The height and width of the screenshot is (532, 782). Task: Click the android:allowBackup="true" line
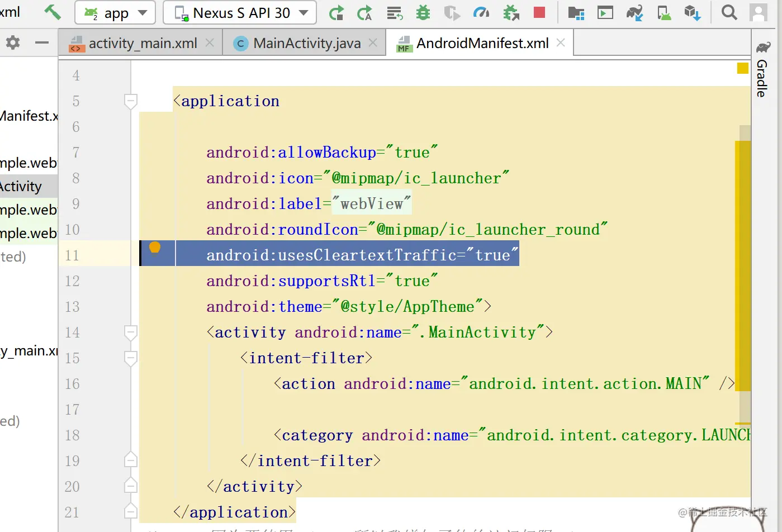[322, 153]
